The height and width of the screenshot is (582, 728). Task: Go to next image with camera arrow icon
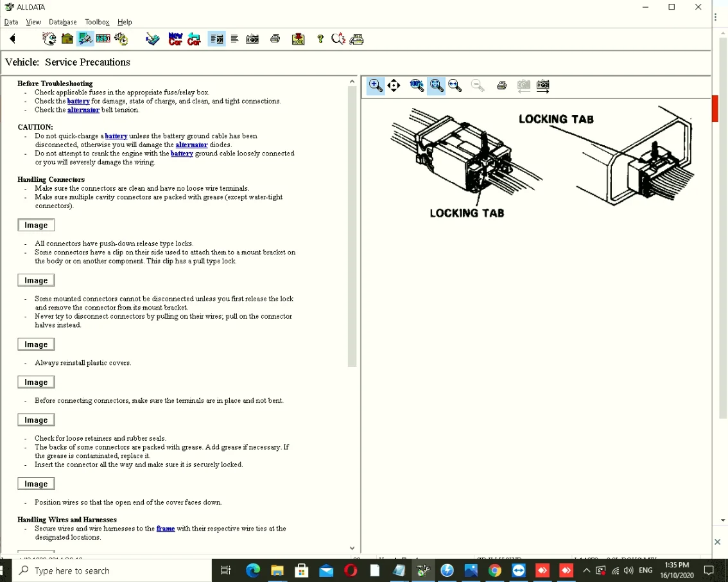543,86
